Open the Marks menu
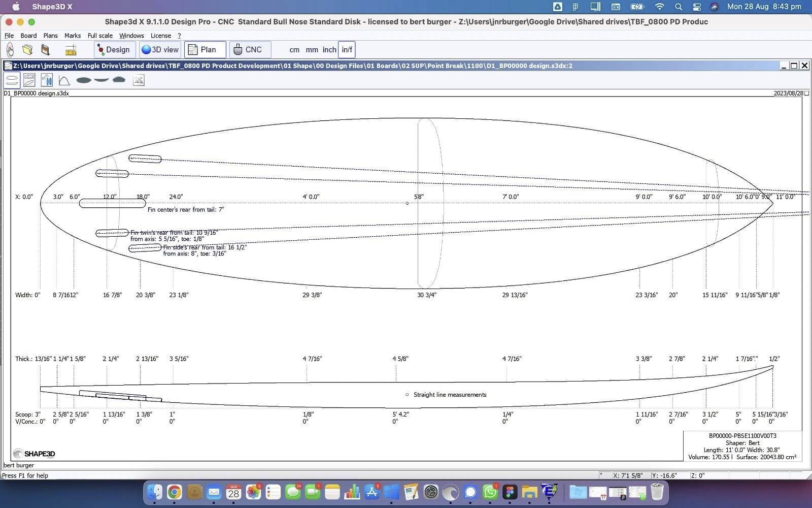The width and height of the screenshot is (812, 508). coord(73,36)
